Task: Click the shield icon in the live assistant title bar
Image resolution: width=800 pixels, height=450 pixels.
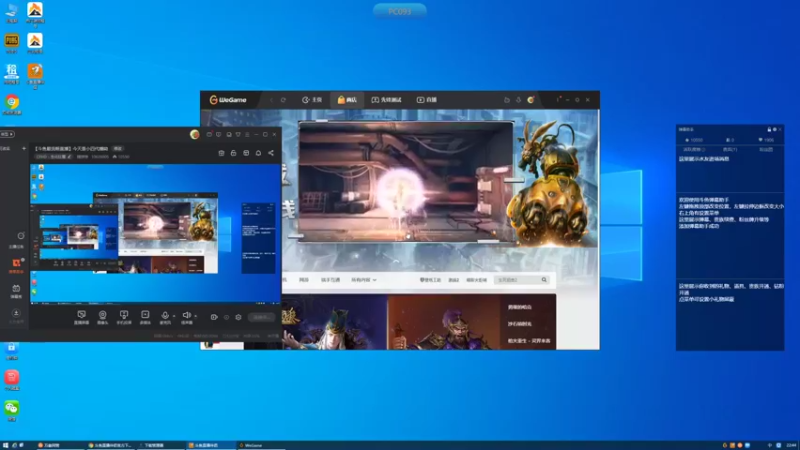Action: pos(238,135)
